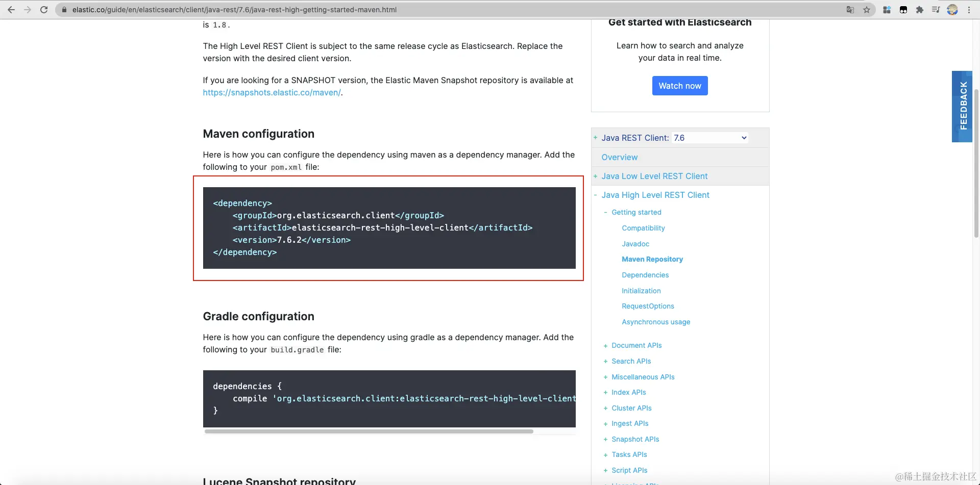Click the horizontal scrollbar under Gradle code
980x485 pixels.
369,431
